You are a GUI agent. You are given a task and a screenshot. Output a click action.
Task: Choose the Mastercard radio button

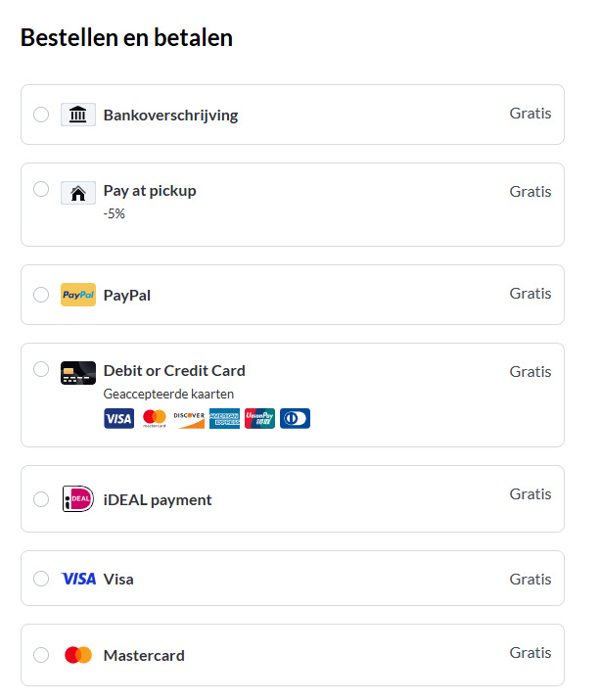(x=41, y=655)
